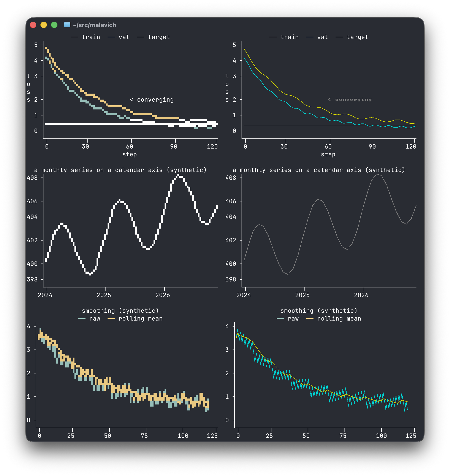The height and width of the screenshot is (476, 450).
Task: Click the '125' tick label under the blocky smoothing chart
Action: pyautogui.click(x=212, y=436)
